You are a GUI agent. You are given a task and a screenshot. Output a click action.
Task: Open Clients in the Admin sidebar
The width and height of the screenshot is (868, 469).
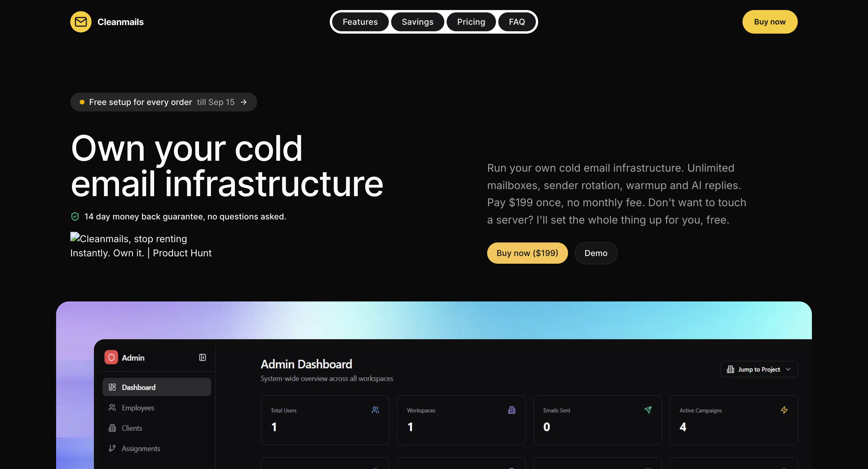[x=157, y=428]
